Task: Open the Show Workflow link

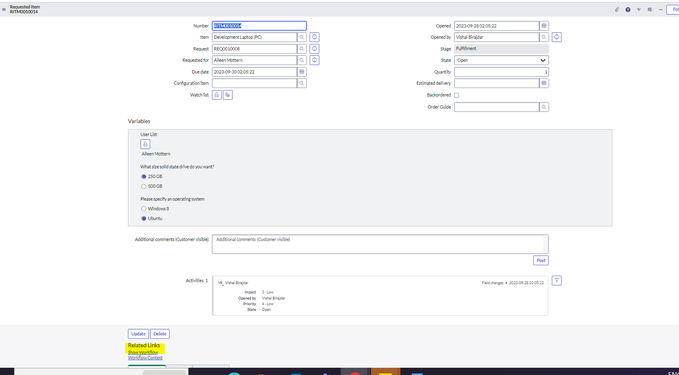Action: [143, 352]
